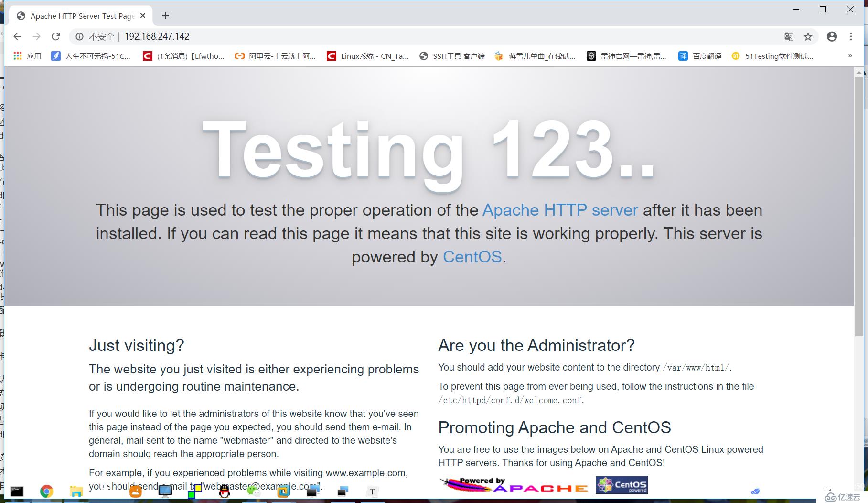
Task: Reload the Apache test page
Action: click(56, 36)
